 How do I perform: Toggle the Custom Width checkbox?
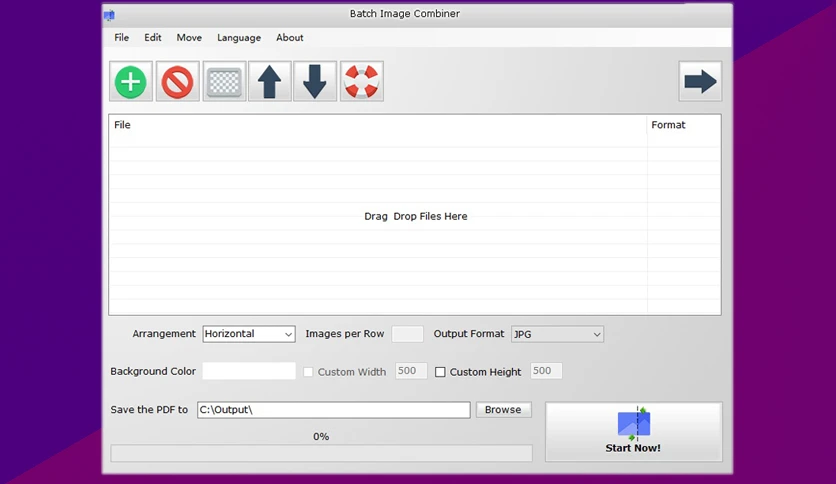pos(308,372)
